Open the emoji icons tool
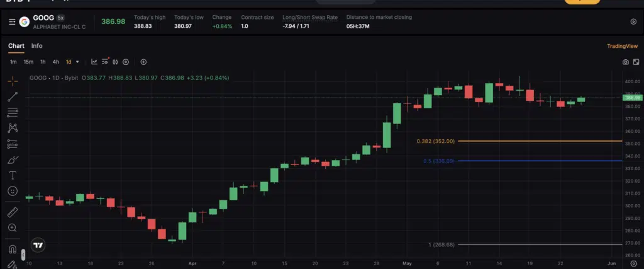 tap(13, 192)
